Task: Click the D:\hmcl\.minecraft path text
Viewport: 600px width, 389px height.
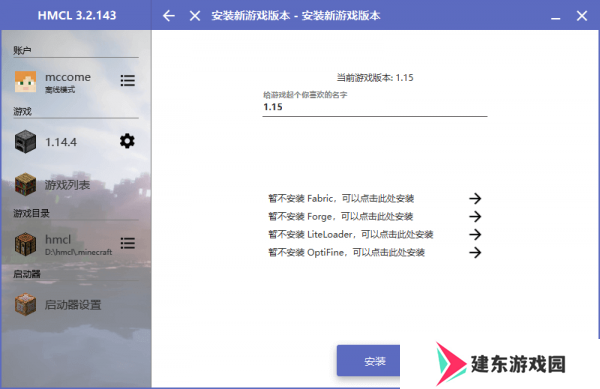Action: [x=78, y=252]
